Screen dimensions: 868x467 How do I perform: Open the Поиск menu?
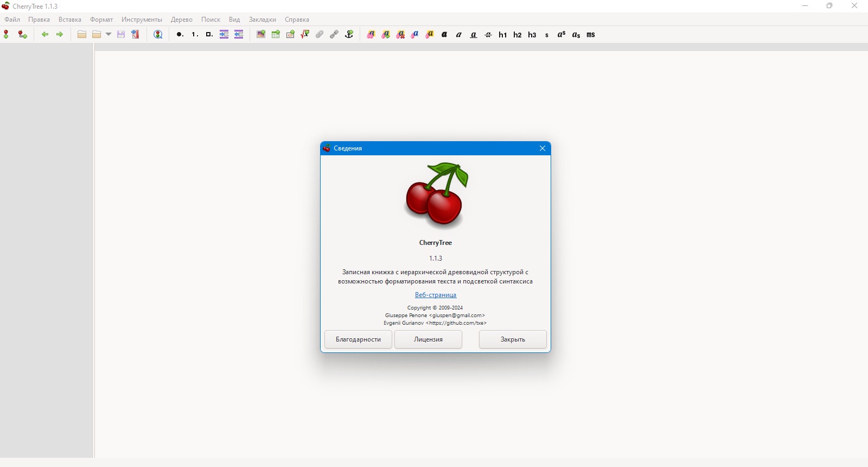tap(210, 19)
